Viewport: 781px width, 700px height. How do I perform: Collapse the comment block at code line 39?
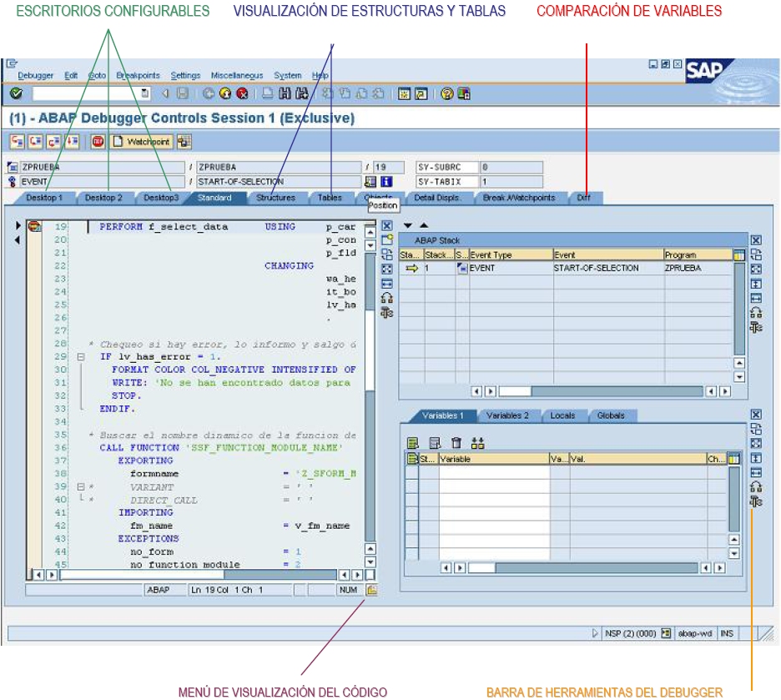pyautogui.click(x=81, y=487)
